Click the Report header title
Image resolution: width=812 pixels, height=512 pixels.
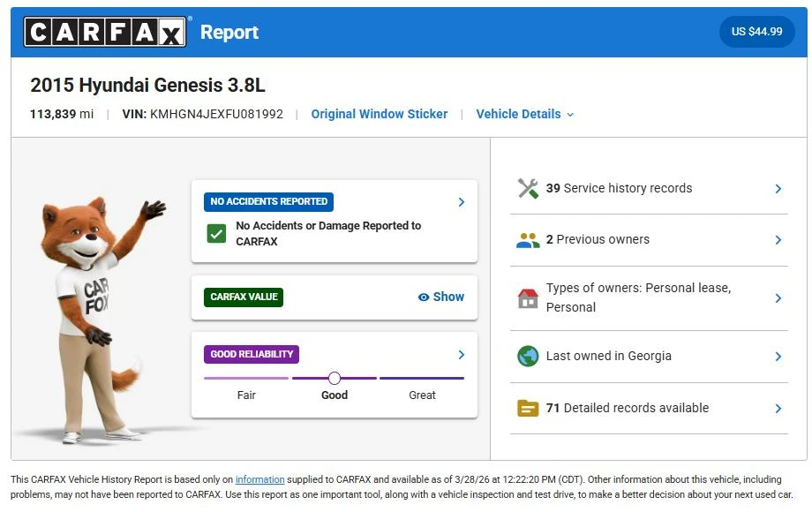click(x=229, y=32)
